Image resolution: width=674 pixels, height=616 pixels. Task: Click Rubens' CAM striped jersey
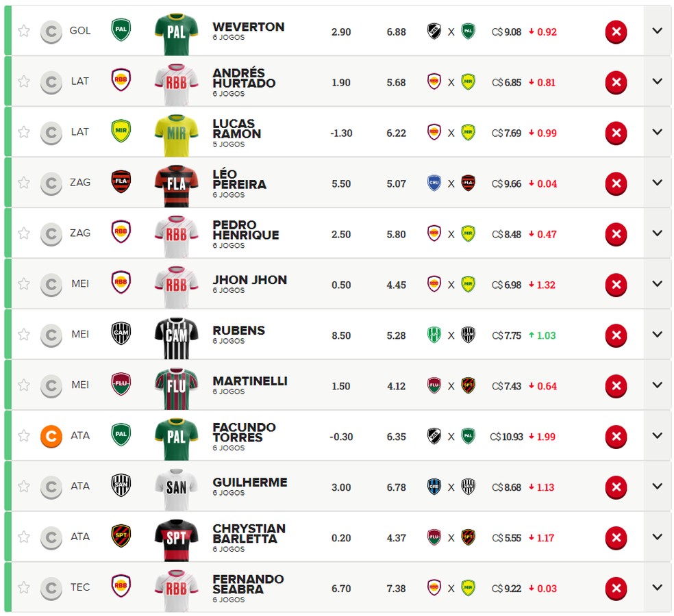[x=176, y=337]
